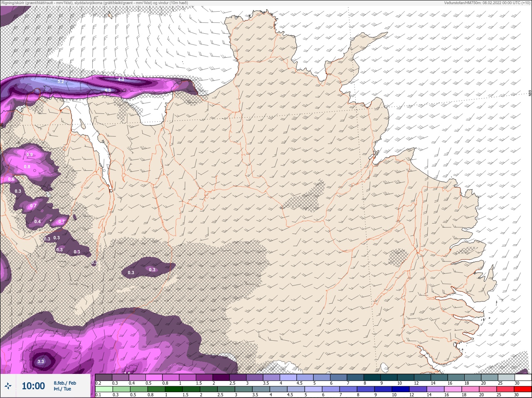Click the wind compass icon beside the time
The height and width of the screenshot is (398, 532).
click(8, 386)
